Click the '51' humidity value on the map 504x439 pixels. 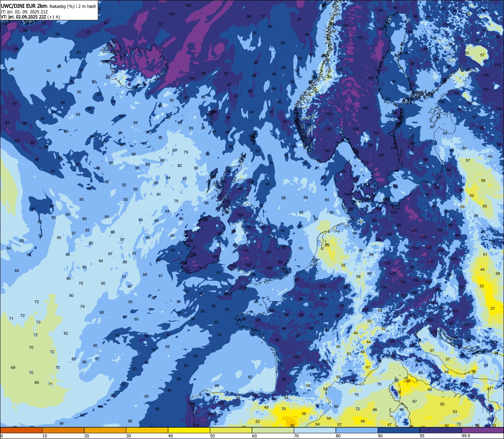pyautogui.click(x=485, y=255)
